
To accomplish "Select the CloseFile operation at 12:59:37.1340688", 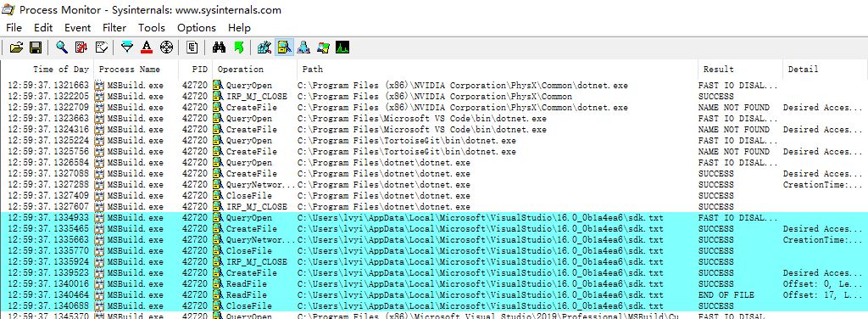I will 248,306.
